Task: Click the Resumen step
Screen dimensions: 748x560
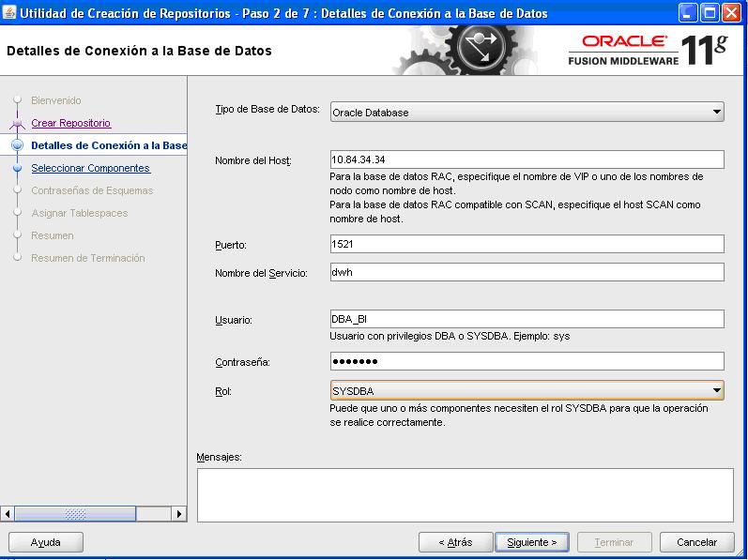Action: 53,235
